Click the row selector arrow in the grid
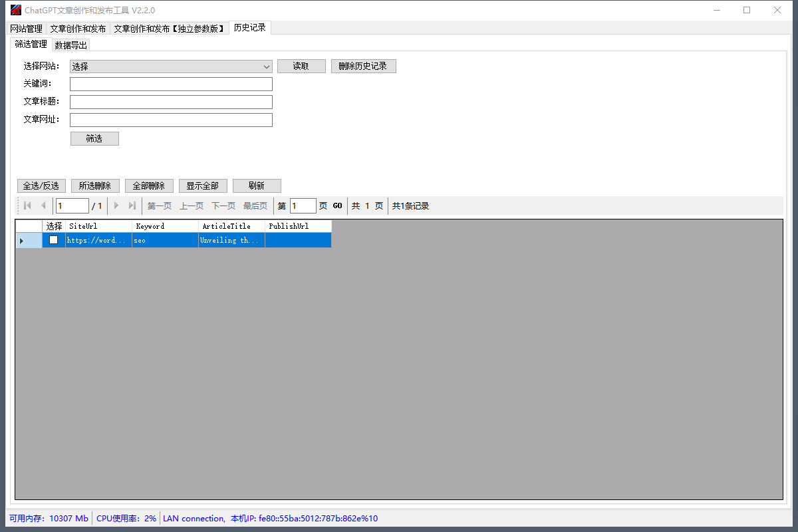The height and width of the screenshot is (532, 798). click(x=22, y=241)
